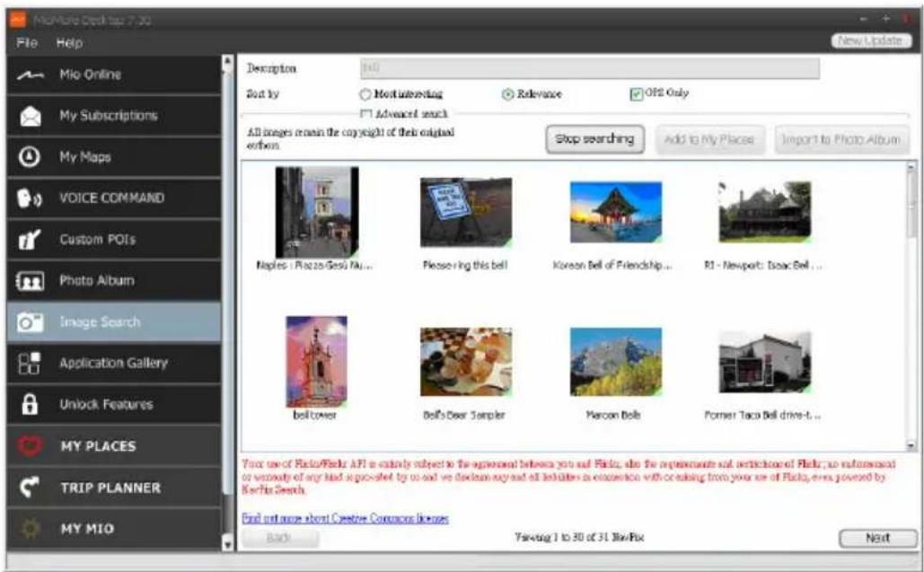
Task: Click the New Update button
Action: [x=872, y=40]
